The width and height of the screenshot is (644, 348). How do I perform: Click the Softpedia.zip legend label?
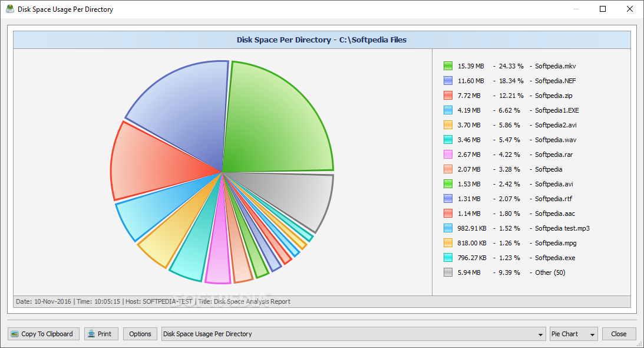pos(554,96)
